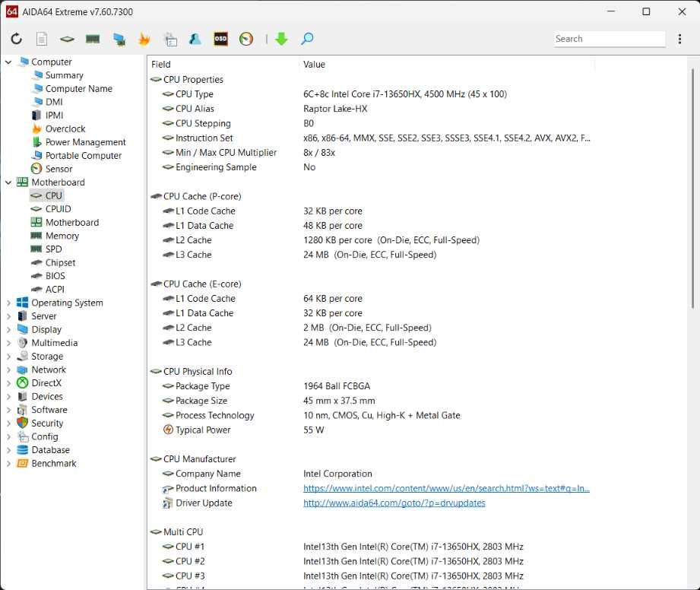700x590 pixels.
Task: Expand the Server tree node
Action: tap(8, 316)
